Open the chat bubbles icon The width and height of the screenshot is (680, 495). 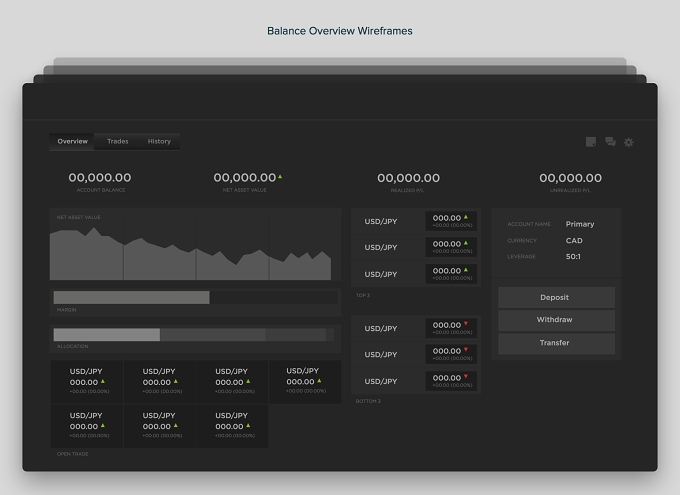(x=610, y=142)
